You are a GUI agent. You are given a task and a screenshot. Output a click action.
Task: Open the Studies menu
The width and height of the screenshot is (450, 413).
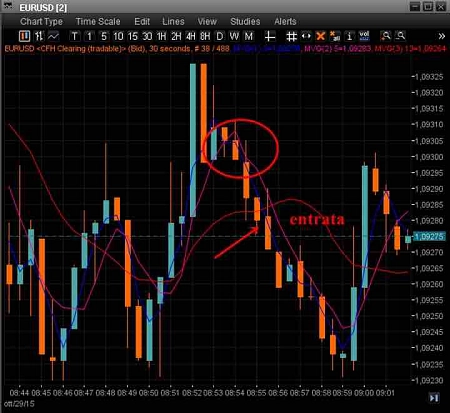pos(245,22)
